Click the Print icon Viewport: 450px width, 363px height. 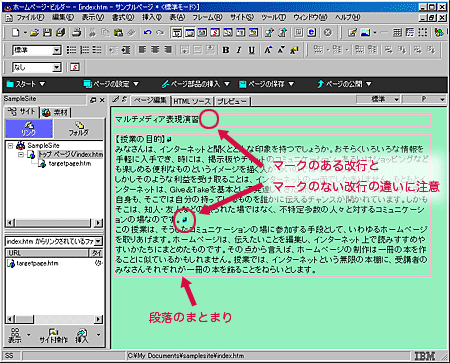pos(77,32)
